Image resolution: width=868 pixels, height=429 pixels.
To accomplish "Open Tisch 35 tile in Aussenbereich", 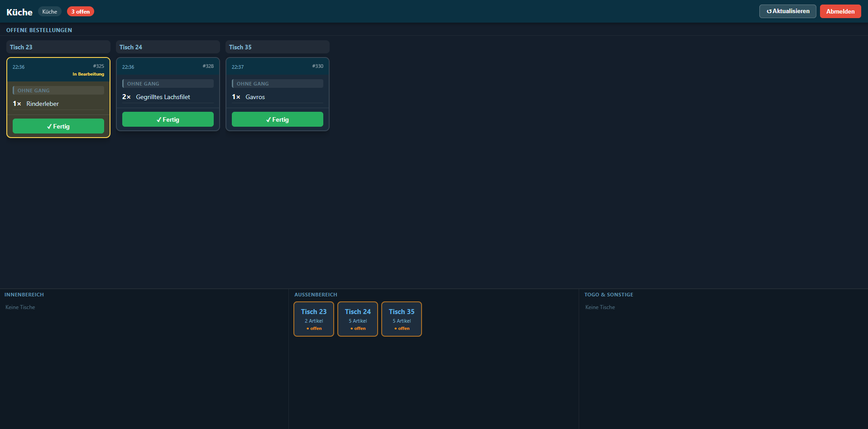I will tap(402, 319).
